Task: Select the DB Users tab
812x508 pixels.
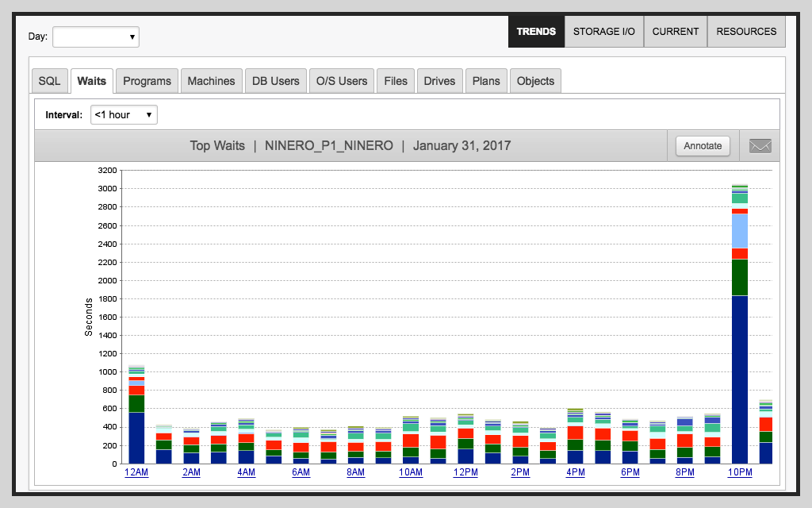Action: click(275, 80)
